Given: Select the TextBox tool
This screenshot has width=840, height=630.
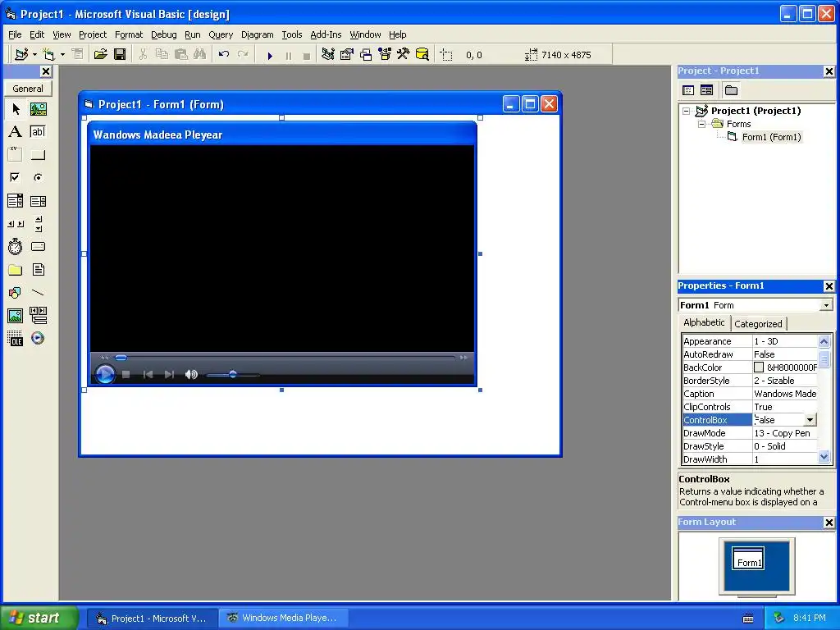Looking at the screenshot, I should (38, 132).
